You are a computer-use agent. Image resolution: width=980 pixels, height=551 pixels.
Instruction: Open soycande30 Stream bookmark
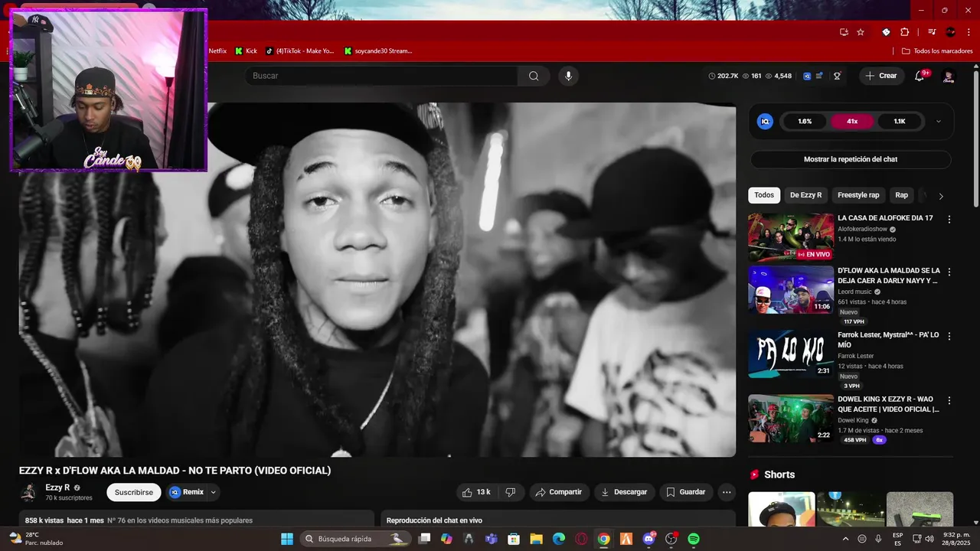point(378,51)
